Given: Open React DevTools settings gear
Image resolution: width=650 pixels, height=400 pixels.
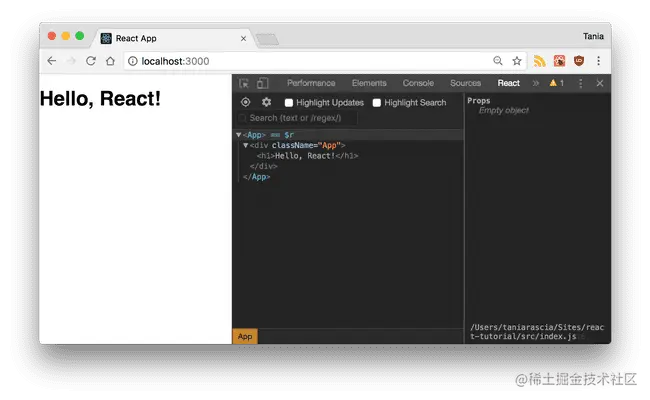Looking at the screenshot, I should click(267, 102).
